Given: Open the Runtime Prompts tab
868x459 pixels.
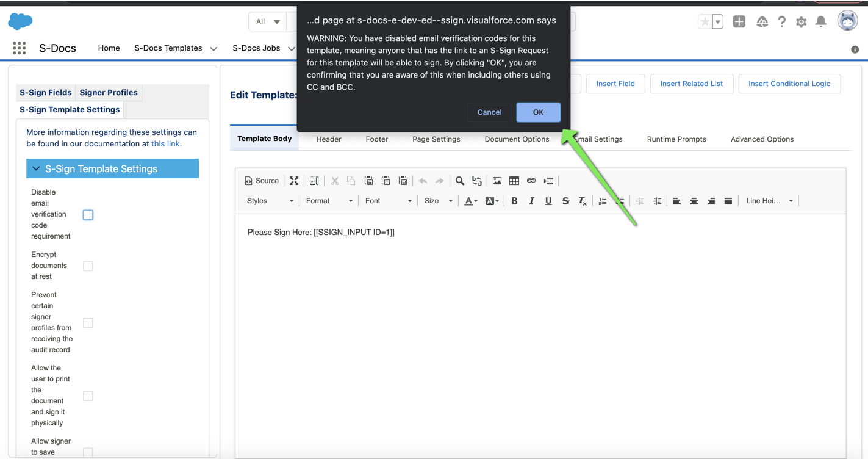Looking at the screenshot, I should (x=676, y=139).
